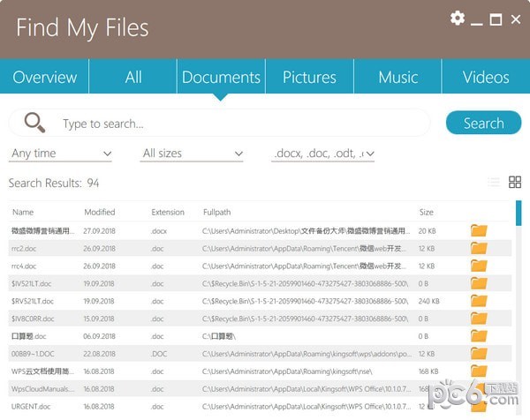The height and width of the screenshot is (420, 530).
Task: Select the WpsCloudManuals file row
Action: [260, 389]
